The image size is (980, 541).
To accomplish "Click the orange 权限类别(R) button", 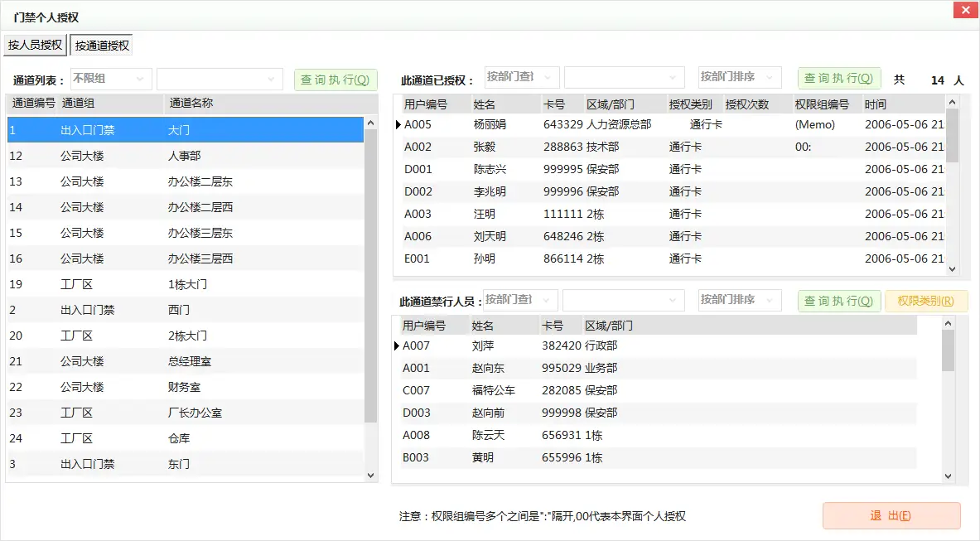I will click(x=926, y=300).
